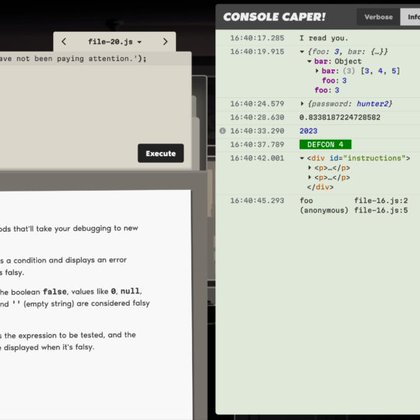Open the file-16.js:5 source link
This screenshot has height=420, width=420.
click(381, 210)
